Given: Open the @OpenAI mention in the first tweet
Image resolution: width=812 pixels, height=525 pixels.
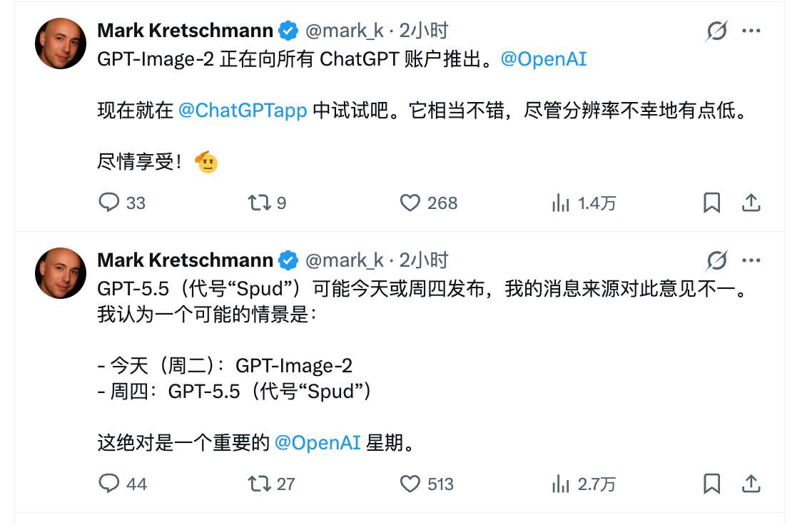Looking at the screenshot, I should coord(544,59).
